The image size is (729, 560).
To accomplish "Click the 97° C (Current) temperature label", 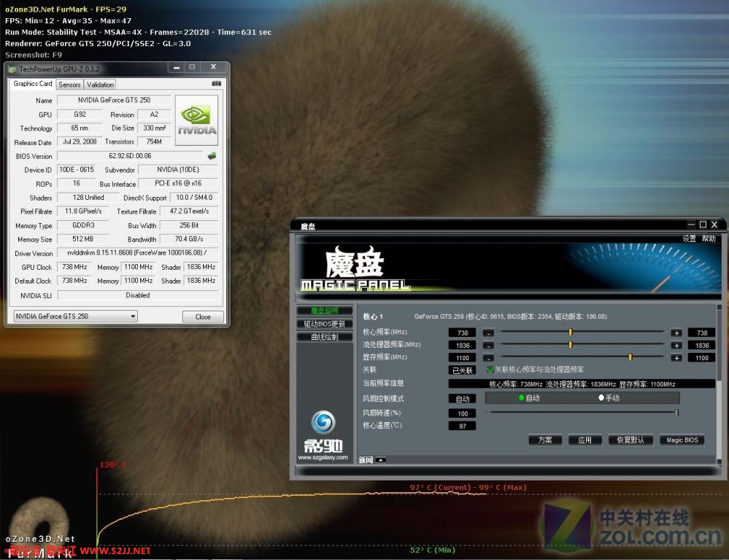I will 440,487.
